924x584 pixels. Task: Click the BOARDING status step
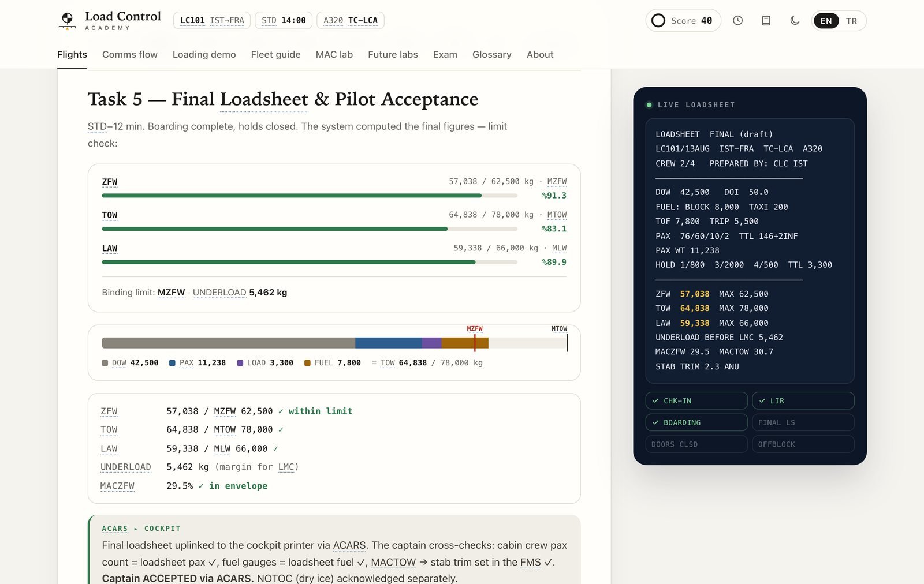click(696, 423)
